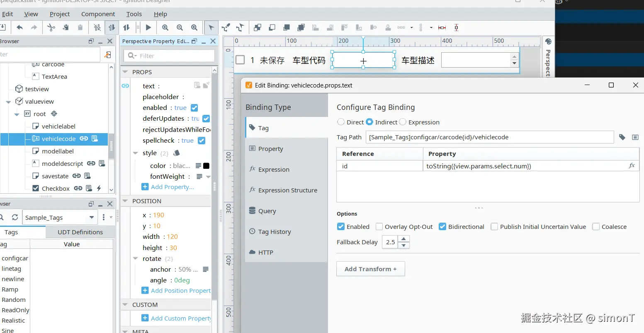Check the Overlay Opt-Out checkbox
This screenshot has height=333, width=644.
(379, 226)
